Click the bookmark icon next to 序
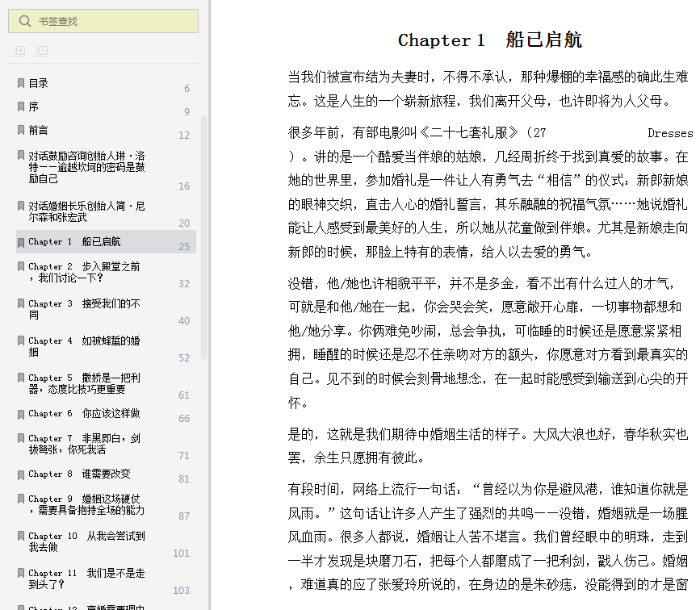Image resolution: width=700 pixels, height=610 pixels. 20,107
